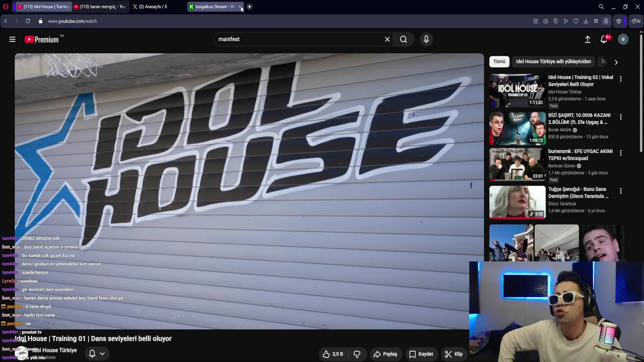Show more filter chips with right arrow
The image size is (644, 362).
pos(616,62)
